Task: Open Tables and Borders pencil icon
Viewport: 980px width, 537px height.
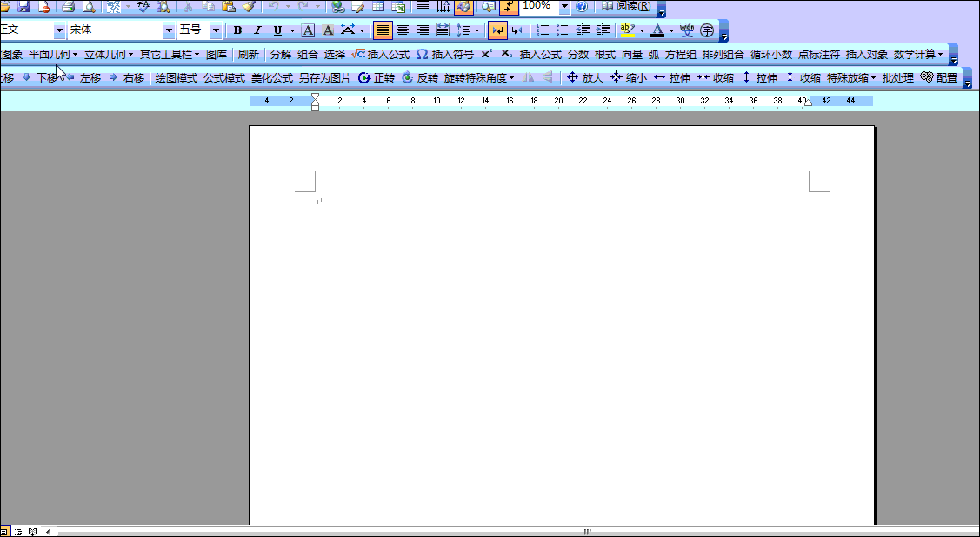Action: coord(358,6)
